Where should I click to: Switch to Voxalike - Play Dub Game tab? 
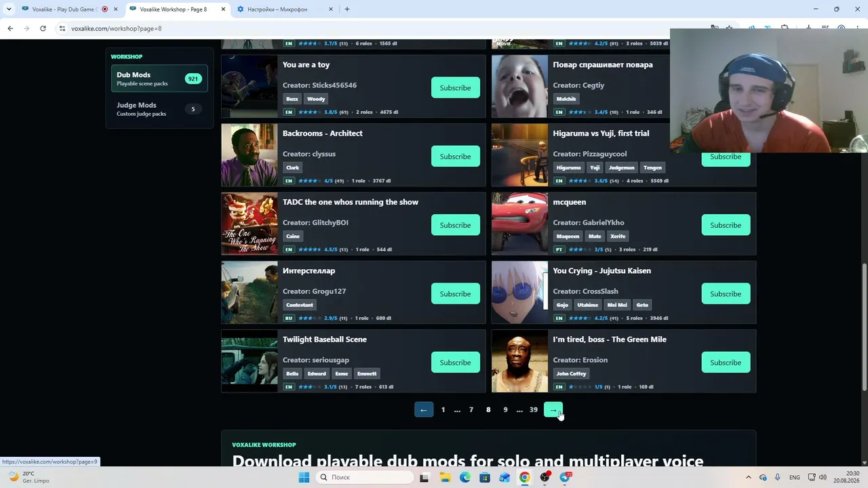(x=64, y=9)
